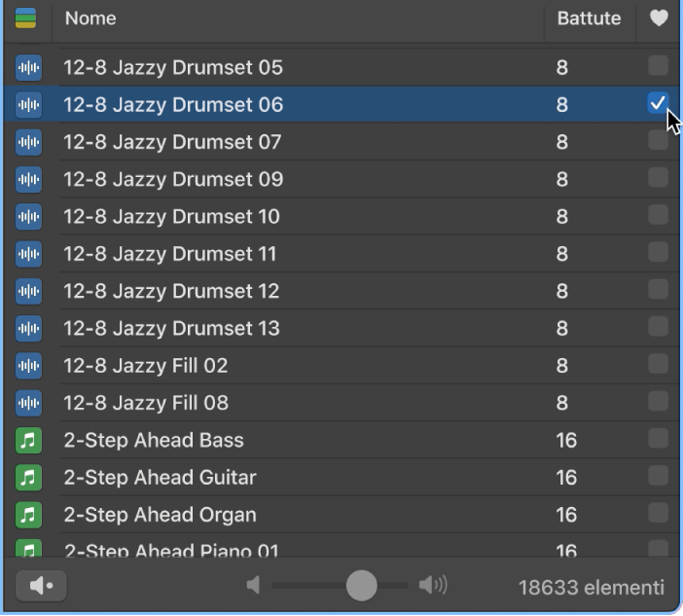Viewport: 683px width, 616px height.
Task: Click green note icon beside 2-Step Ahead Organ
Action: point(29,515)
